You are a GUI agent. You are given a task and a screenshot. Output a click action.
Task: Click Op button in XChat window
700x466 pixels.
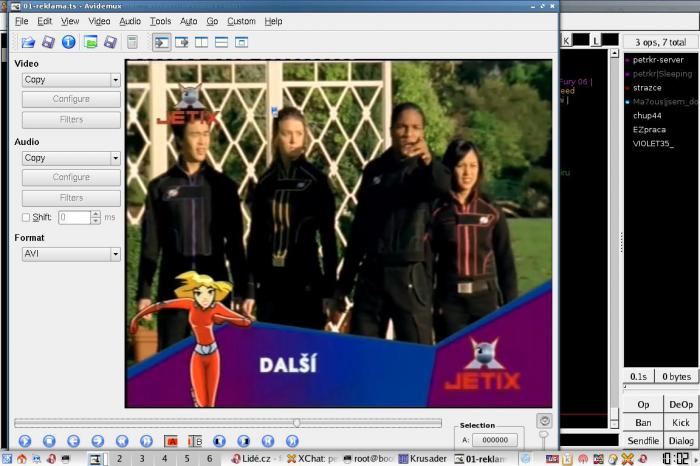[643, 404]
